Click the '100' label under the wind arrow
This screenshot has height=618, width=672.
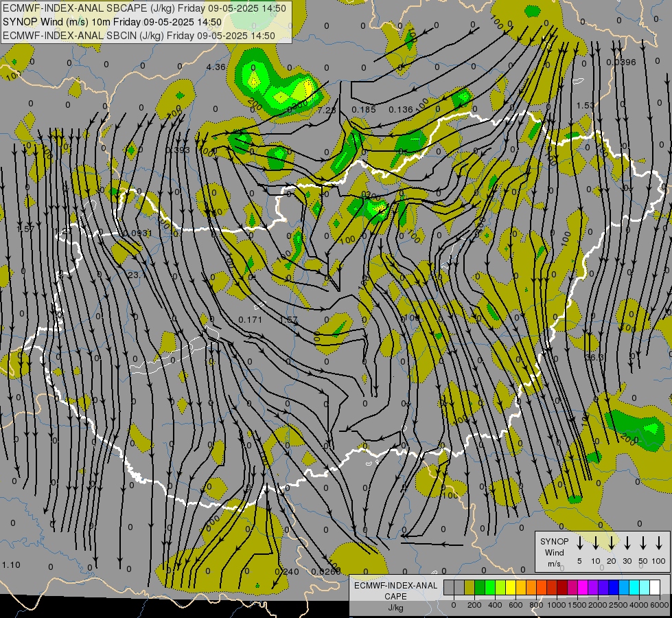[659, 561]
